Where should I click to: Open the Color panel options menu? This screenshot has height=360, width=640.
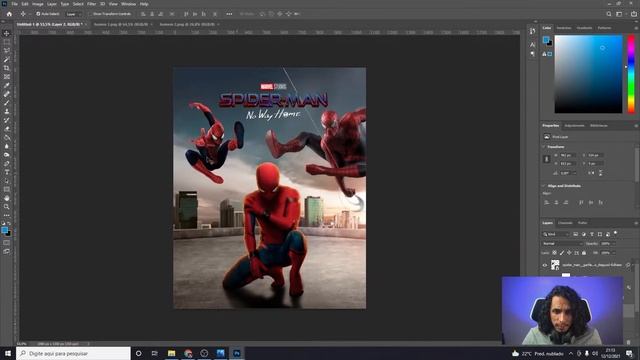pyautogui.click(x=636, y=28)
